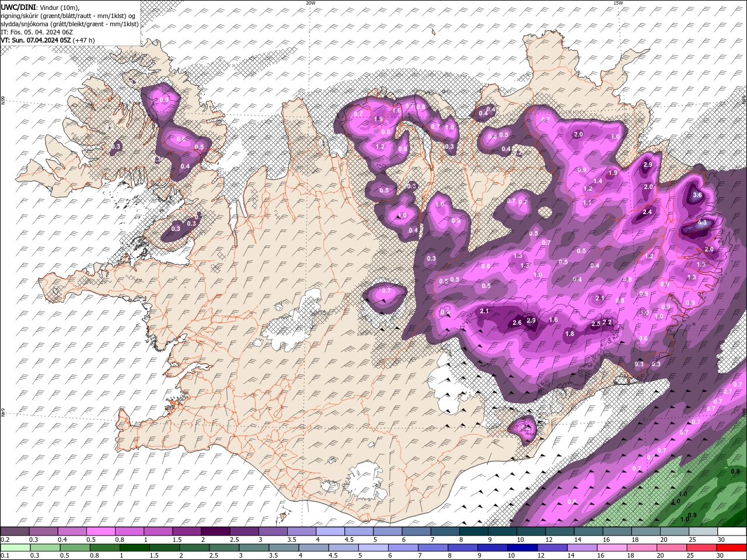
Task: Pick the 0.1 swatch in lower green legend
Action: [x=15, y=548]
